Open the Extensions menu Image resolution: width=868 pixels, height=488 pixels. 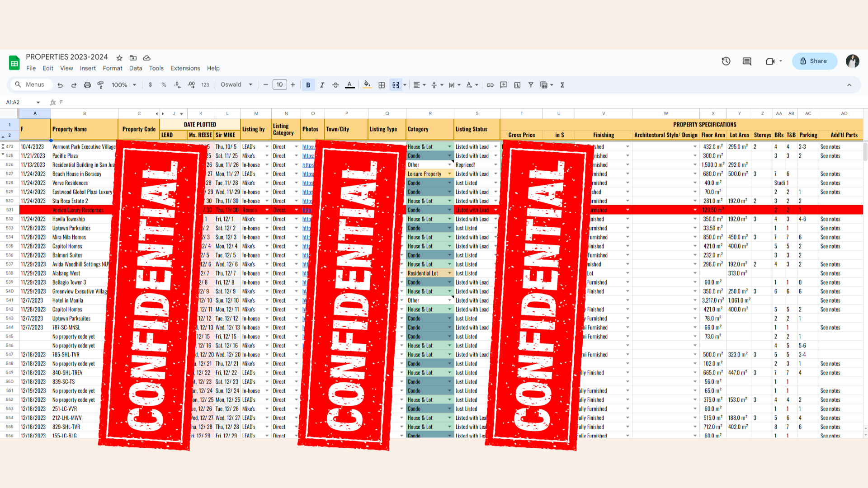(185, 68)
